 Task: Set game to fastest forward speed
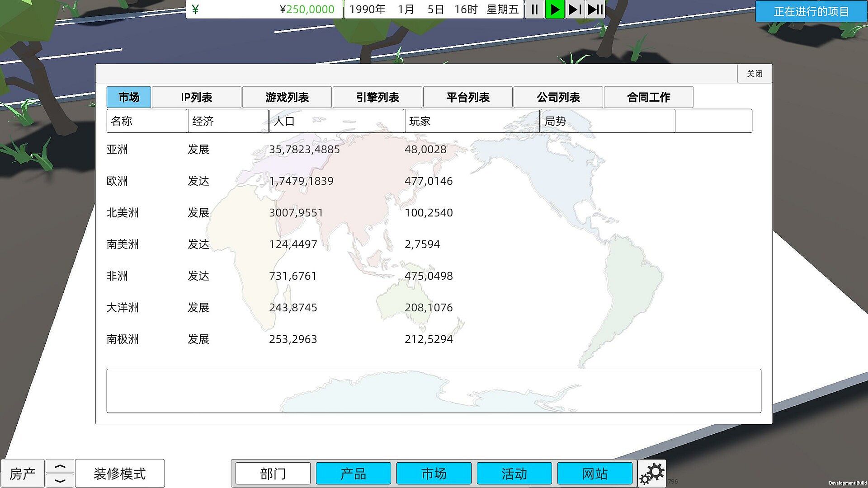[x=595, y=9]
